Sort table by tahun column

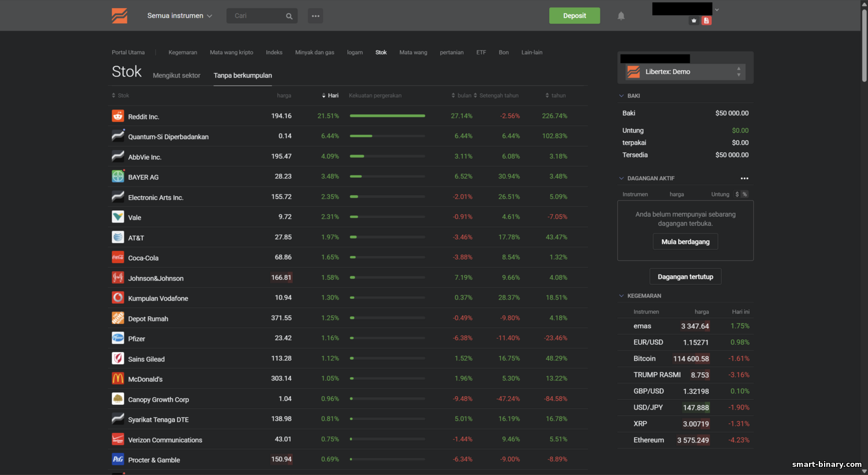pyautogui.click(x=556, y=96)
